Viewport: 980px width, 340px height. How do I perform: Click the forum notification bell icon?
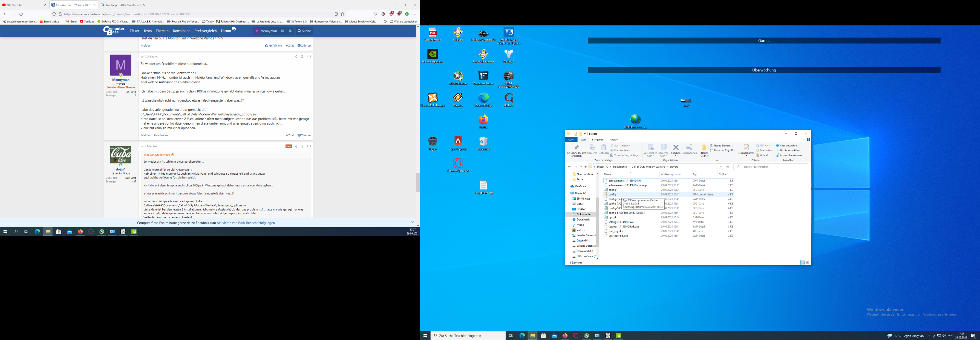click(290, 31)
